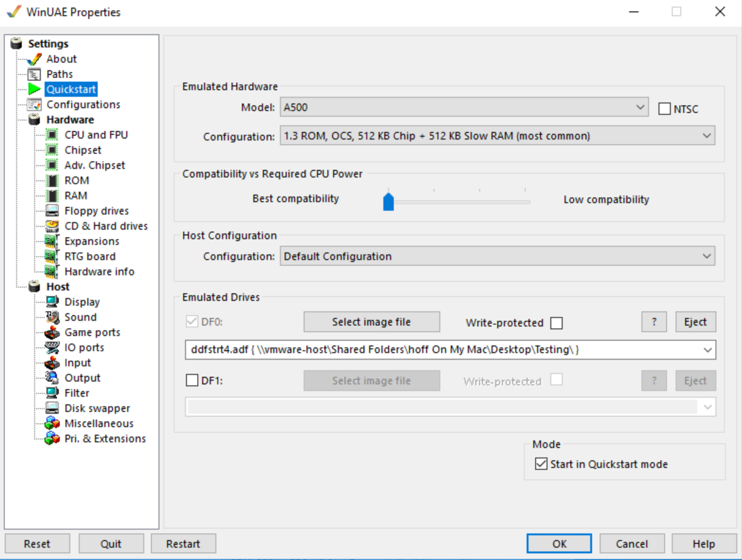Click the DF0 question mark button
This screenshot has width=742, height=560.
pyautogui.click(x=654, y=322)
